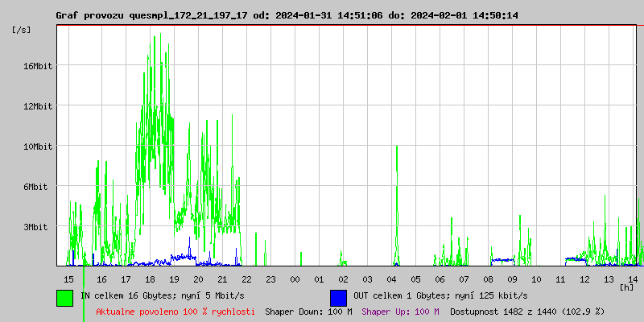The image size is (644, 322).
Task: Click the graph title 'Graf provozu quesmpl_172_21_197_17'
Action: (x=152, y=15)
